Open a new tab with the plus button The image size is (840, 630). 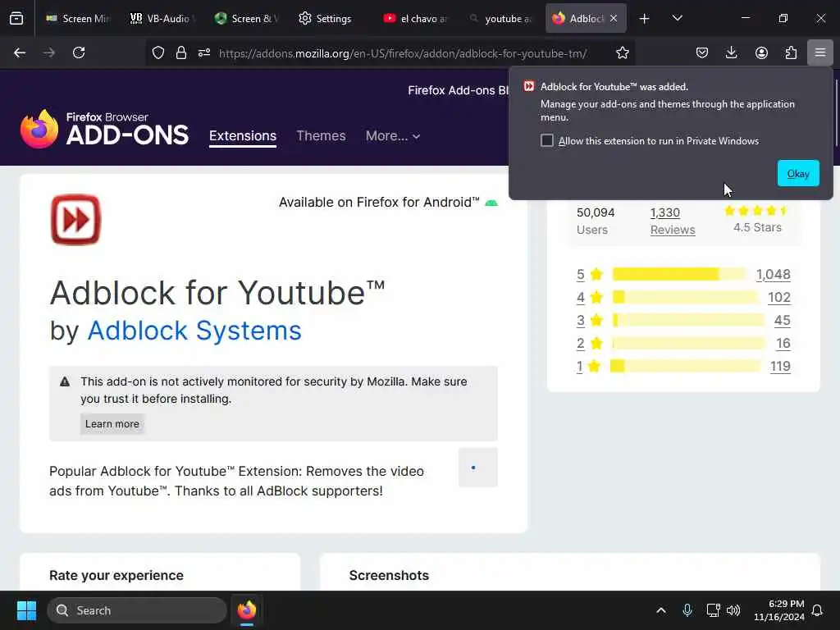pos(645,19)
